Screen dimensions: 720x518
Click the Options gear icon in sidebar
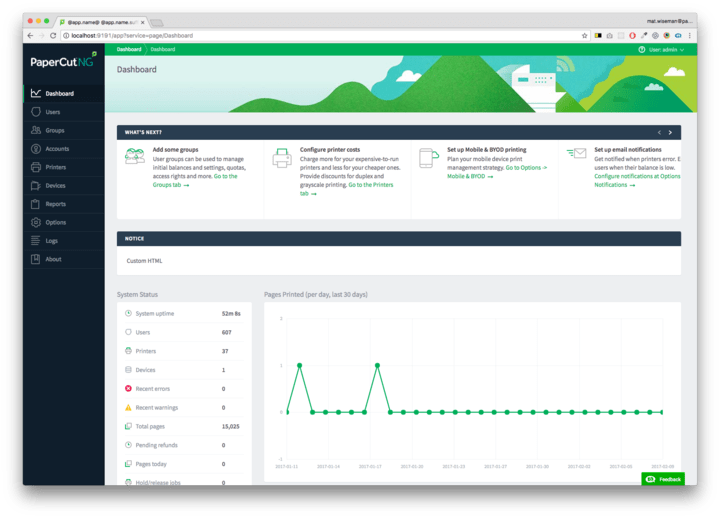point(35,222)
